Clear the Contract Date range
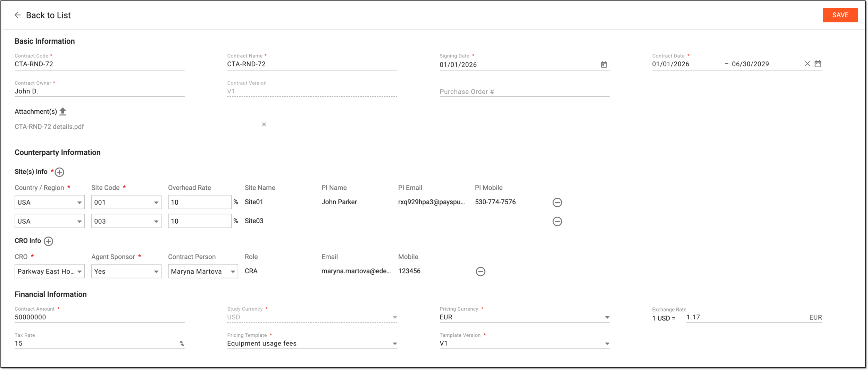 pyautogui.click(x=807, y=64)
